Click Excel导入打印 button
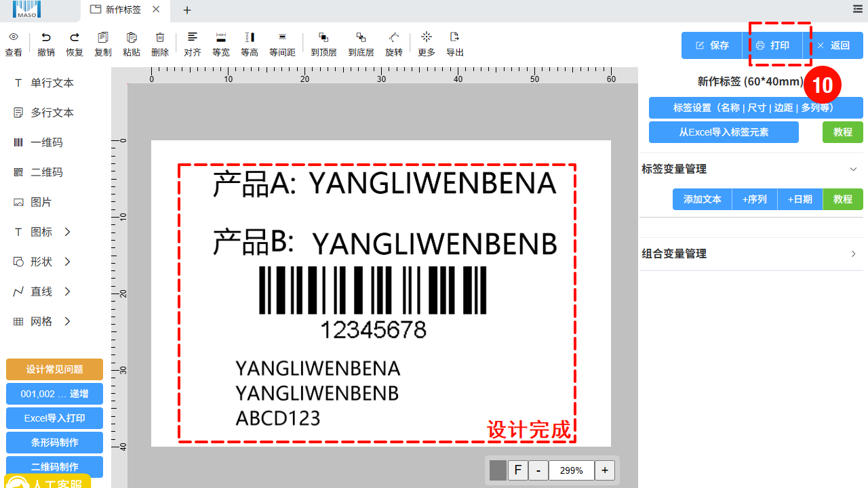The height and width of the screenshot is (488, 868). click(x=54, y=418)
